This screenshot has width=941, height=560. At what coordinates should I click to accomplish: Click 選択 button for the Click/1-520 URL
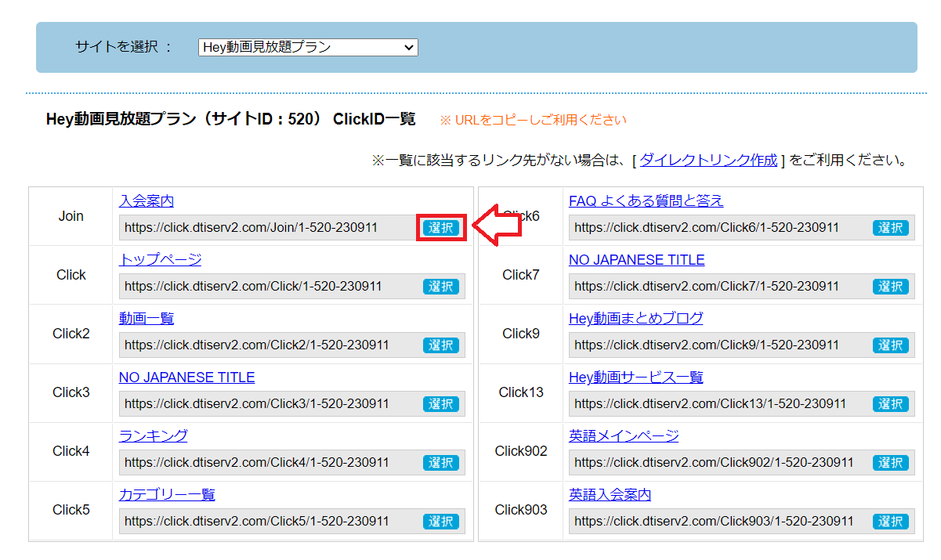click(441, 287)
